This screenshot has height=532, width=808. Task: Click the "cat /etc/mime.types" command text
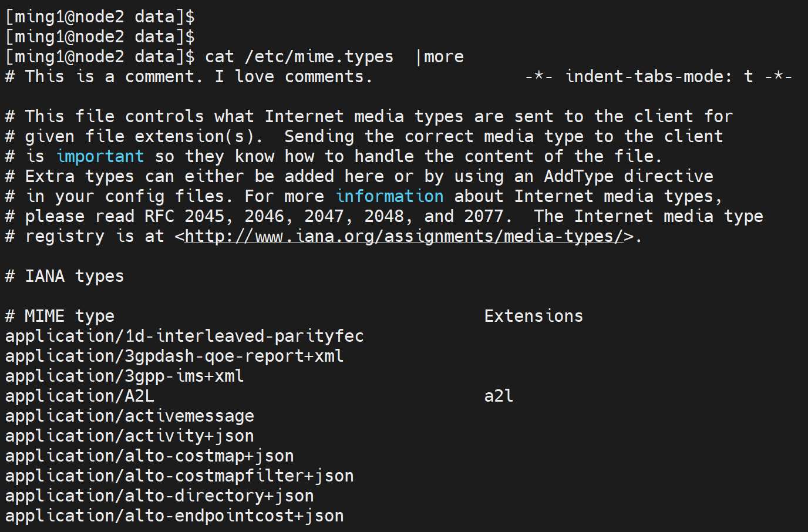tap(299, 56)
